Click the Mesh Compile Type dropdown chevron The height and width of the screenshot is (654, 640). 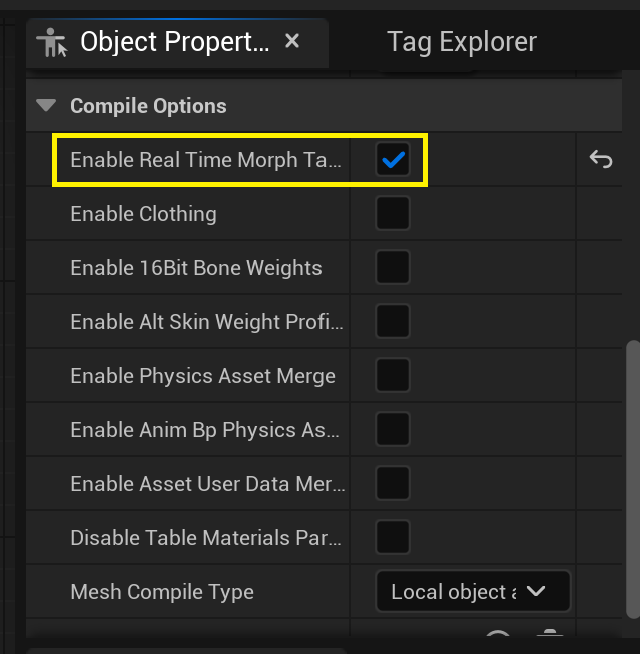[x=536, y=591]
